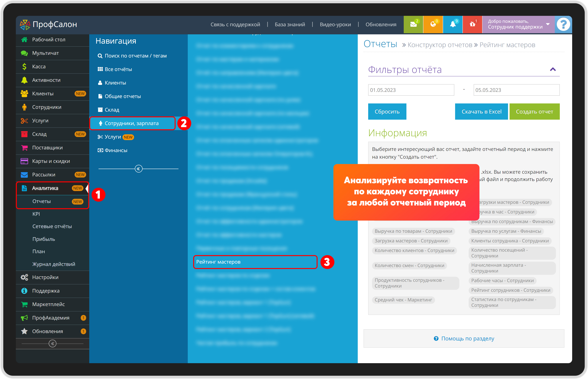The width and height of the screenshot is (588, 379).
Task: Open Обновления in the dark sidebar
Action: [53, 332]
